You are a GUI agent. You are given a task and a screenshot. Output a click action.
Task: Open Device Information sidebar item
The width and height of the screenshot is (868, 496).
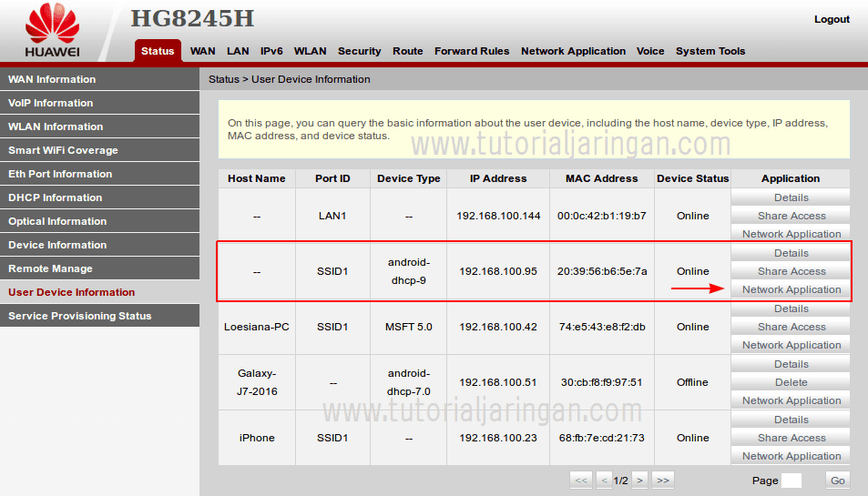tap(99, 245)
